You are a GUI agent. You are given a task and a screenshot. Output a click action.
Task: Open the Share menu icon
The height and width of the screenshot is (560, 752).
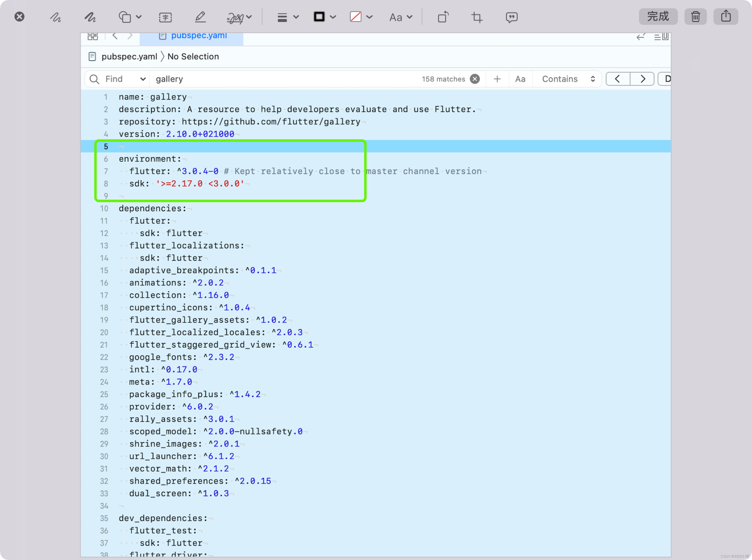725,16
